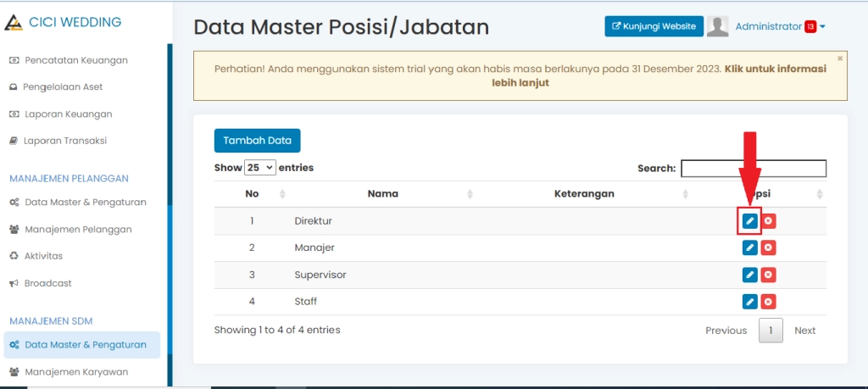Click the Tambah Data button

258,141
